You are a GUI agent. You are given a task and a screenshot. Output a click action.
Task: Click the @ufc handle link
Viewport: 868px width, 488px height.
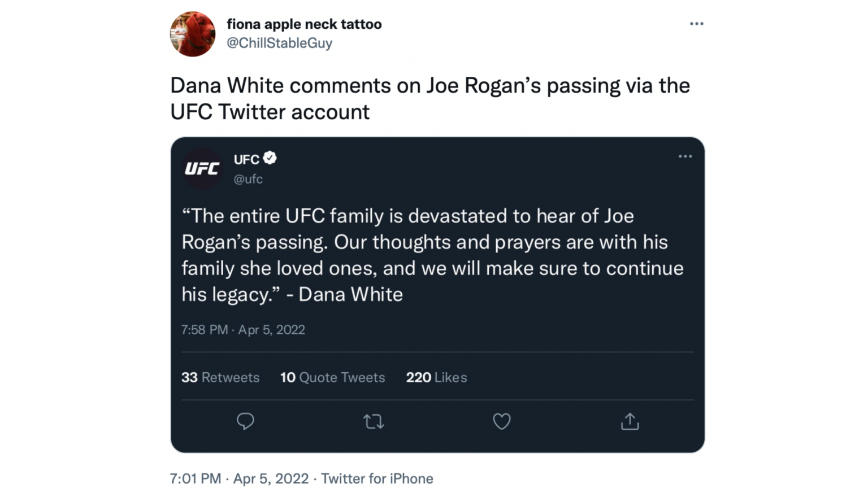pos(248,179)
